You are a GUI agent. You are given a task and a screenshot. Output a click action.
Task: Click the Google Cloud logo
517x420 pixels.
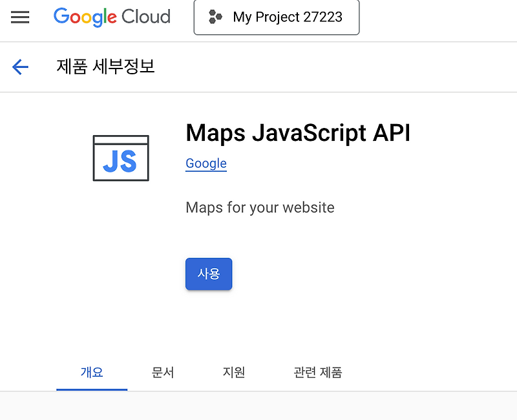click(112, 17)
